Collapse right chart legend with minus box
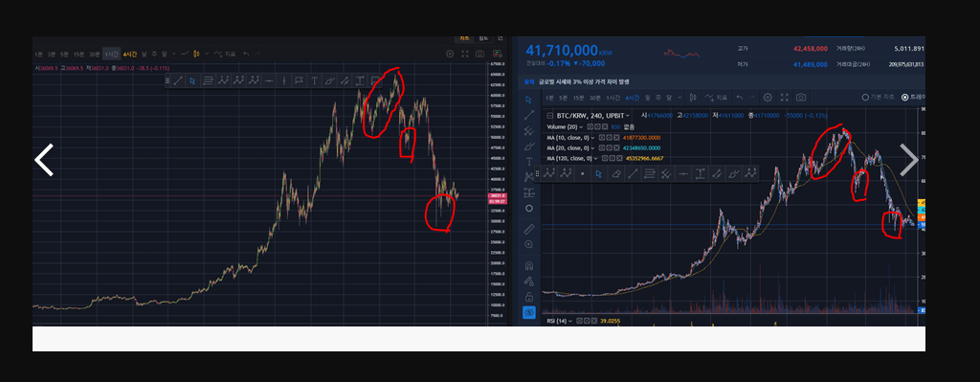 549,116
